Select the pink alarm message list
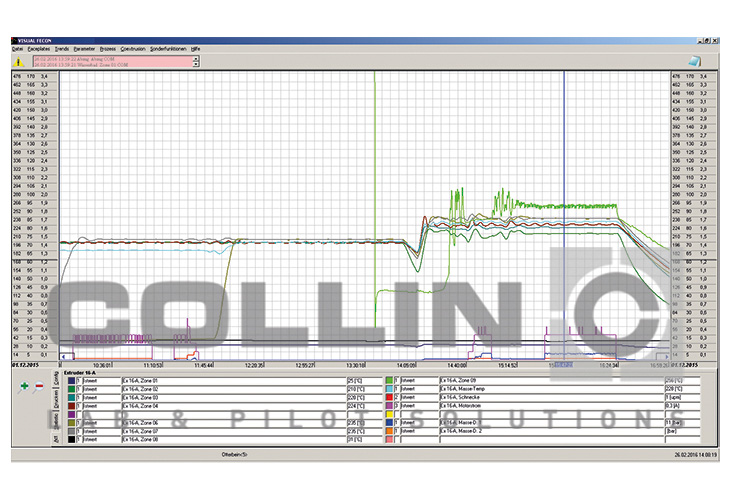730x500 pixels. click(113, 61)
